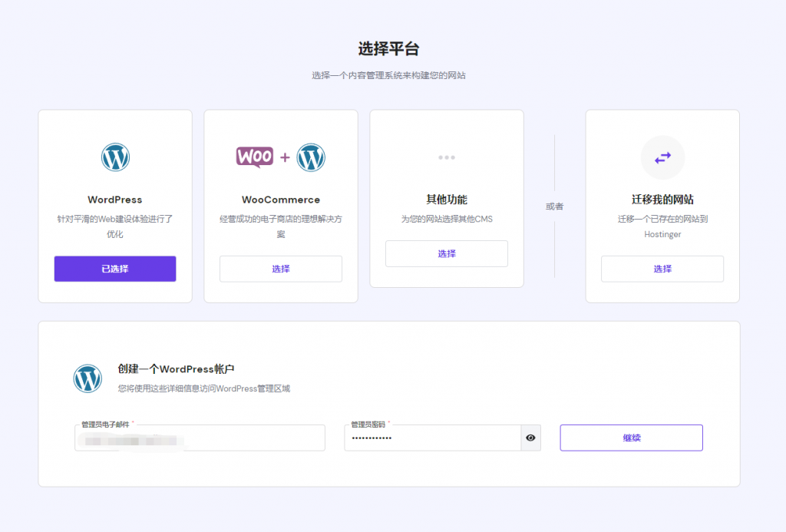Click the 或者 separator label
786x532 pixels.
pyautogui.click(x=554, y=206)
